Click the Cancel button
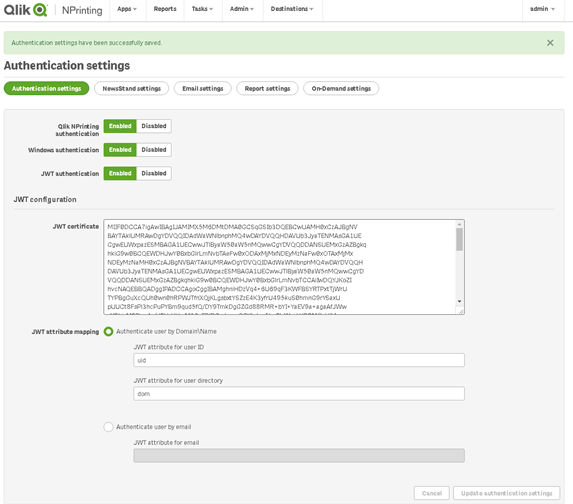The height and width of the screenshot is (504, 573). 432,493
